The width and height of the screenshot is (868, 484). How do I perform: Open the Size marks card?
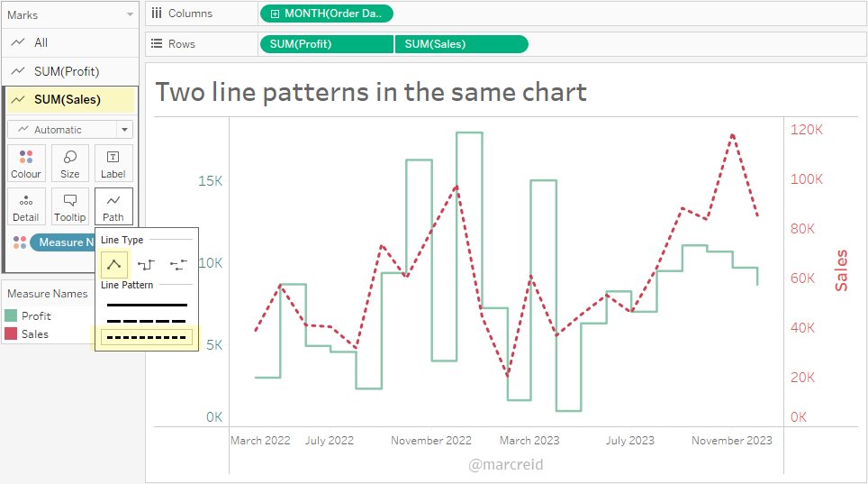pyautogui.click(x=69, y=163)
